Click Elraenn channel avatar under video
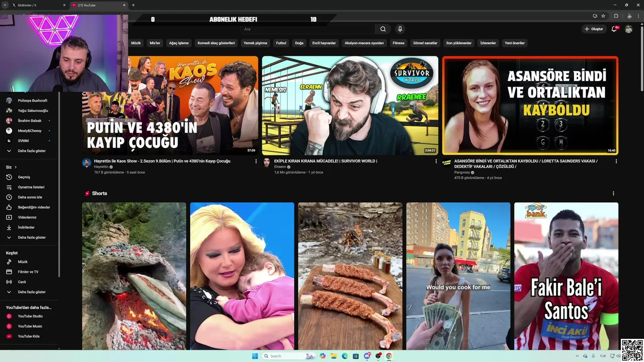This screenshot has width=644, height=362. click(x=266, y=163)
